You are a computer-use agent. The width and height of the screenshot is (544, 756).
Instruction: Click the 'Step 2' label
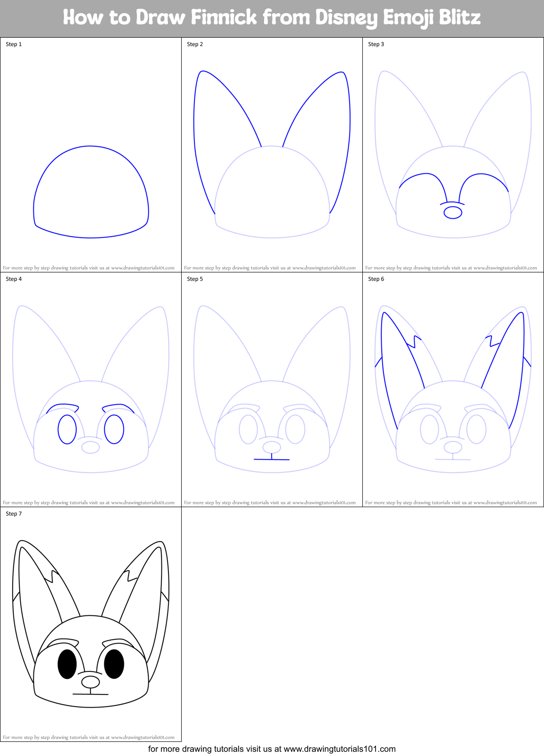click(x=195, y=44)
